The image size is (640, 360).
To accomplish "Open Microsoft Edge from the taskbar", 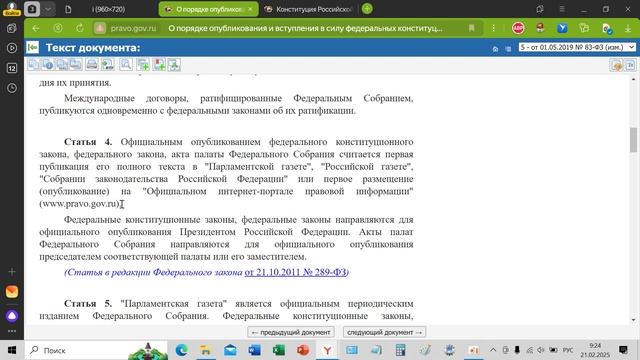I will 182,350.
